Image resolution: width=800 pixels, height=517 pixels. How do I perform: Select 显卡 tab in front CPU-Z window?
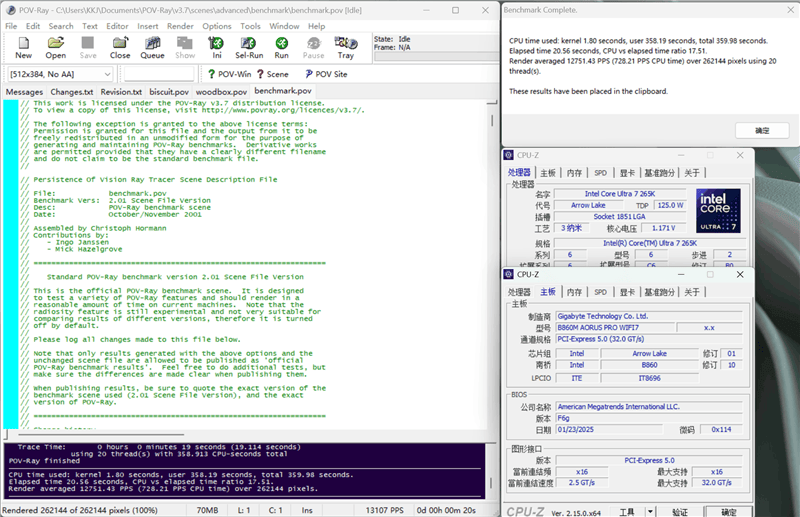tap(627, 292)
